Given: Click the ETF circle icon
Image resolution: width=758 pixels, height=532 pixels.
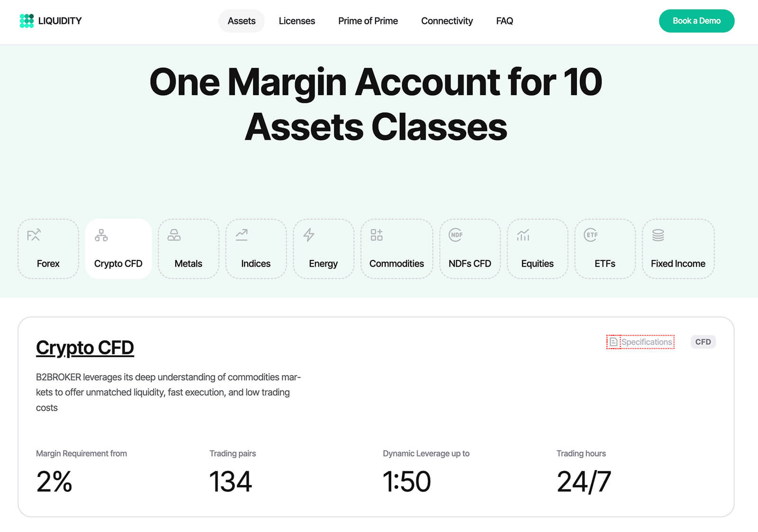Looking at the screenshot, I should [x=591, y=235].
